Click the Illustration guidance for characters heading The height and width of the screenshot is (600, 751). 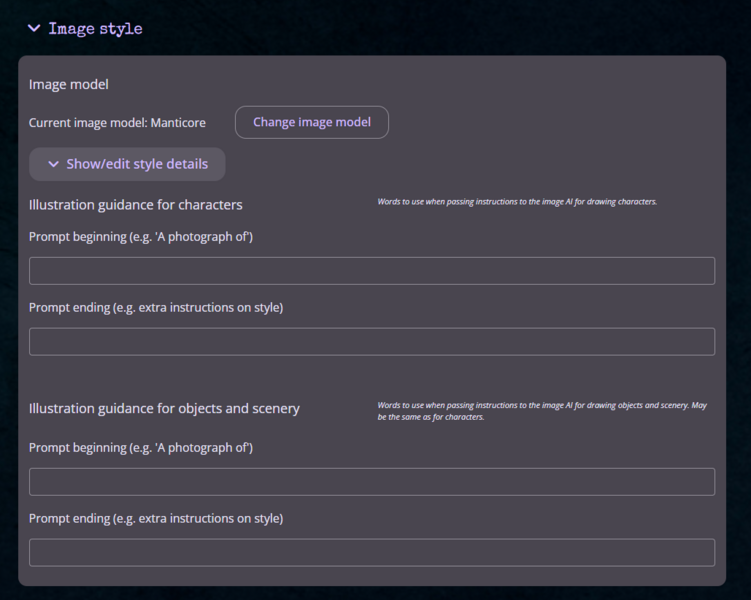136,205
